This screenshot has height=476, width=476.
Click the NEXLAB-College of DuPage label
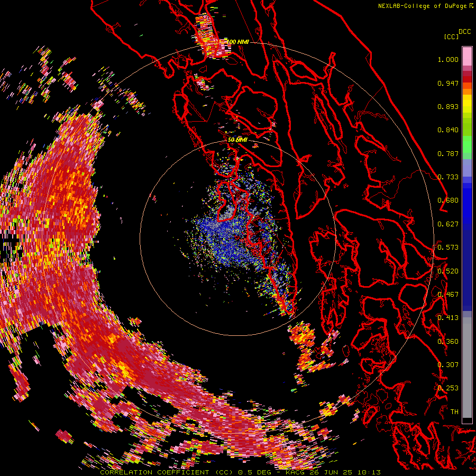click(x=425, y=6)
